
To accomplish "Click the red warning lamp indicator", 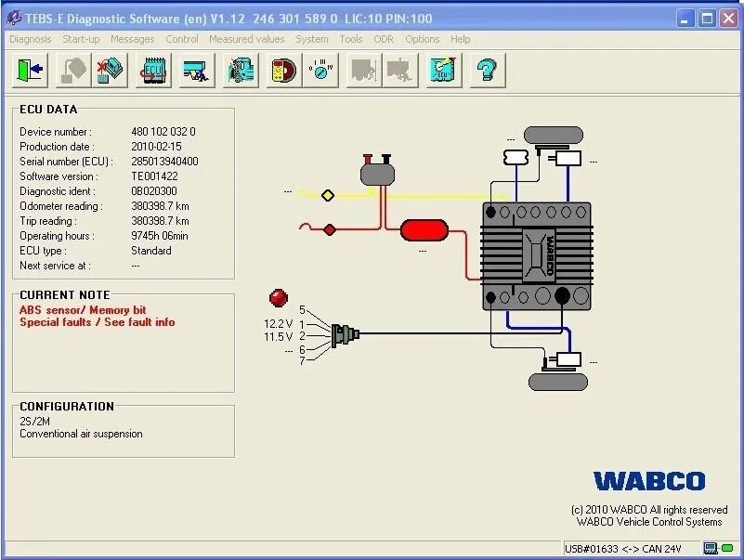I will tap(278, 297).
